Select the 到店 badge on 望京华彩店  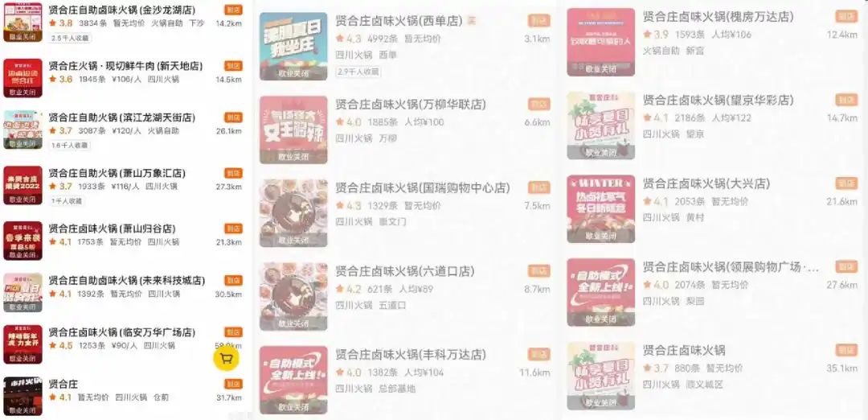coord(846,100)
